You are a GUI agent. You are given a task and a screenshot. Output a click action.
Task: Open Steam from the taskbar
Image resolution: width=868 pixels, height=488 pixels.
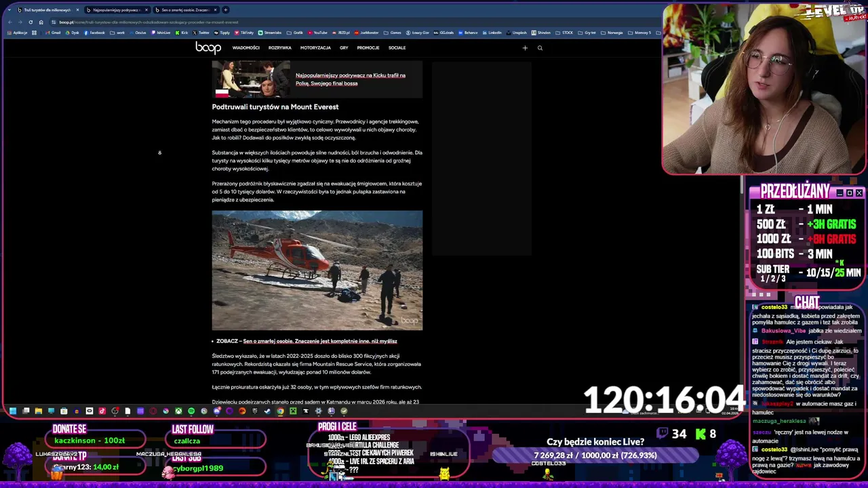pyautogui.click(x=267, y=411)
